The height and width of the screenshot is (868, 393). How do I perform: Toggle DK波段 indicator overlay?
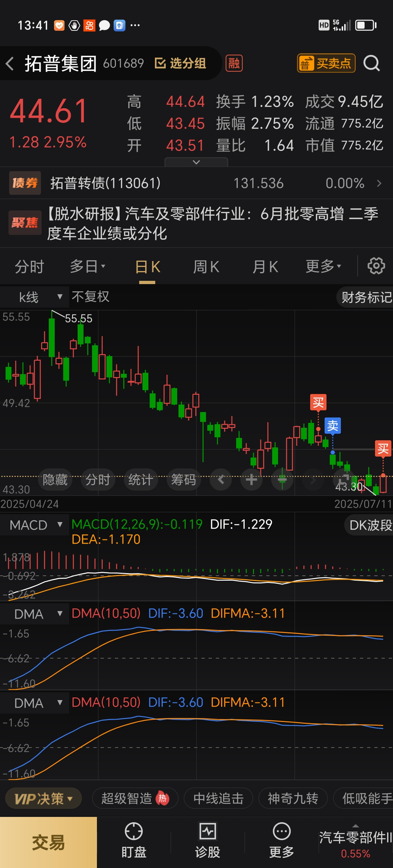(369, 525)
